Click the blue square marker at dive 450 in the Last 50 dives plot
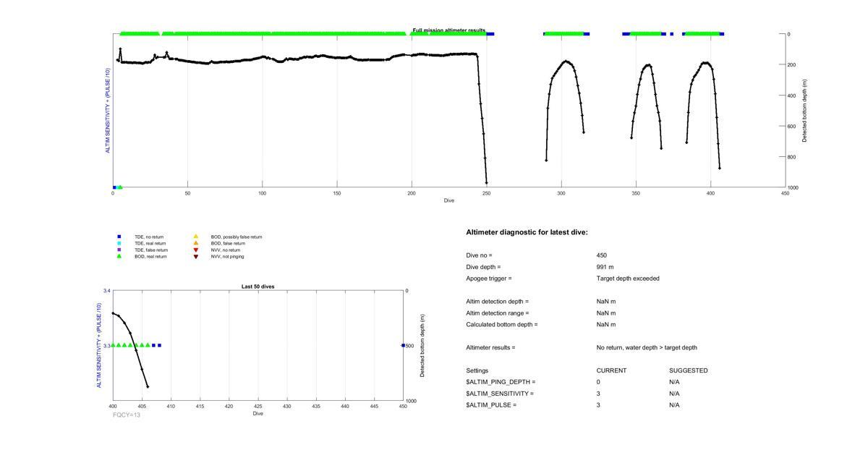 click(403, 345)
